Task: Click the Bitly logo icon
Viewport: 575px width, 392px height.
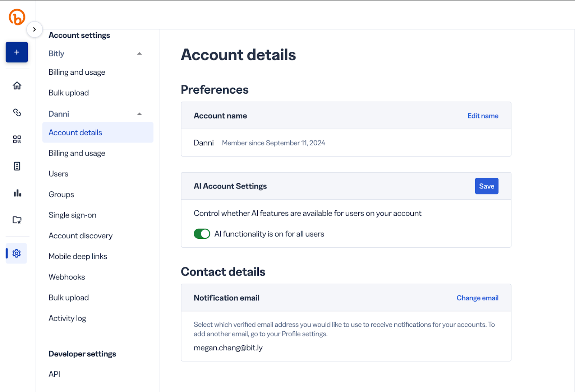Action: (x=17, y=17)
